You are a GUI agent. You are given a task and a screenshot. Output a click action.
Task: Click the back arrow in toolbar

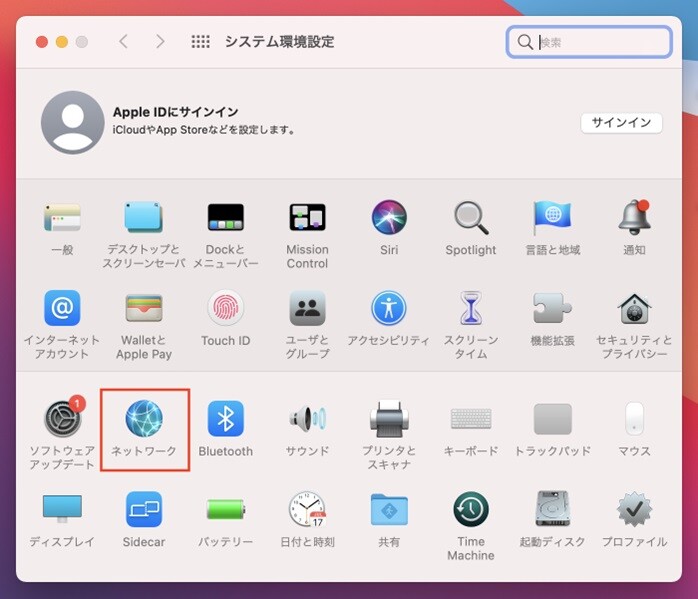[x=124, y=42]
